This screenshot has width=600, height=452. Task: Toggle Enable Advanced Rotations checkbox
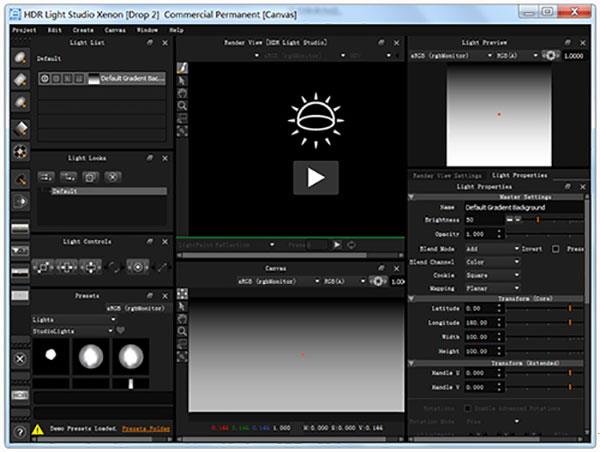click(468, 408)
